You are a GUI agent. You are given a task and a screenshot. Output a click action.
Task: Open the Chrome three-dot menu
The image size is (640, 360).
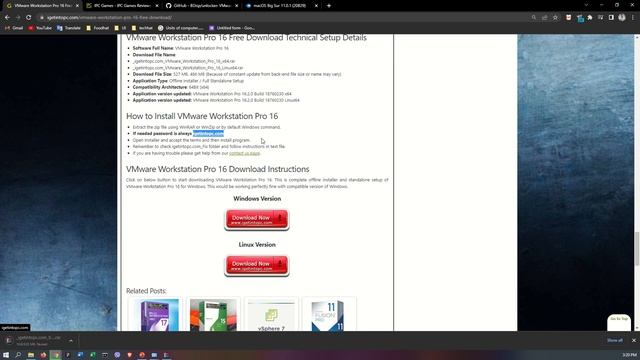[633, 18]
